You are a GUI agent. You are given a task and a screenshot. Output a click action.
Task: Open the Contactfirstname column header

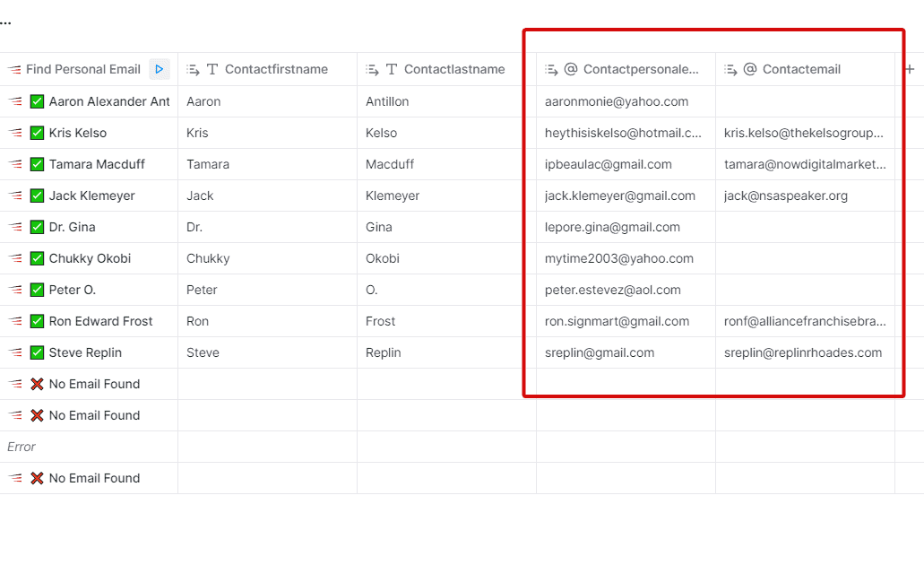pos(268,69)
